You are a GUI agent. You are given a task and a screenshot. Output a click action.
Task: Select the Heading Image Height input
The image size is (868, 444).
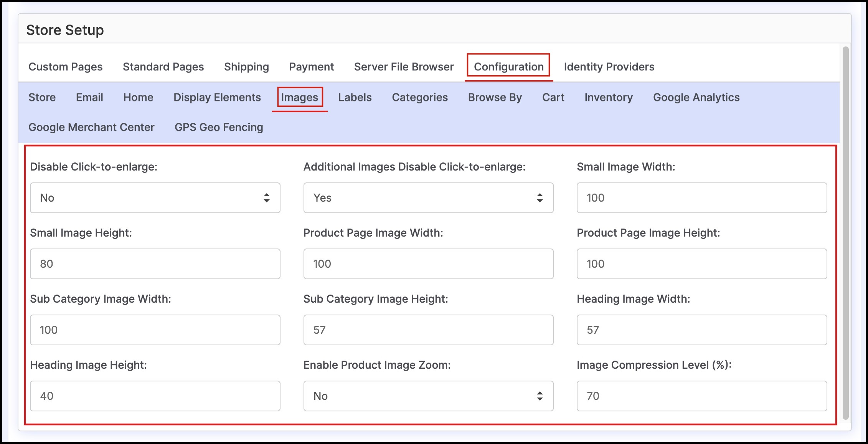pos(155,396)
